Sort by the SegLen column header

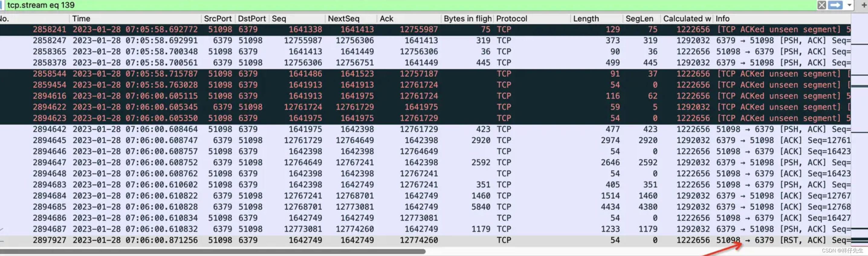[642, 18]
